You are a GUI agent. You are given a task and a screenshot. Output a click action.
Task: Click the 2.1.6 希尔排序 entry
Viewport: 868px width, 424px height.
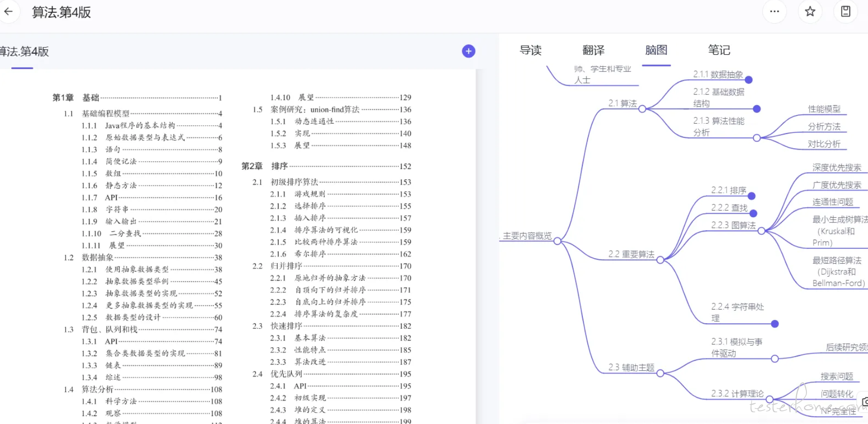341,254
